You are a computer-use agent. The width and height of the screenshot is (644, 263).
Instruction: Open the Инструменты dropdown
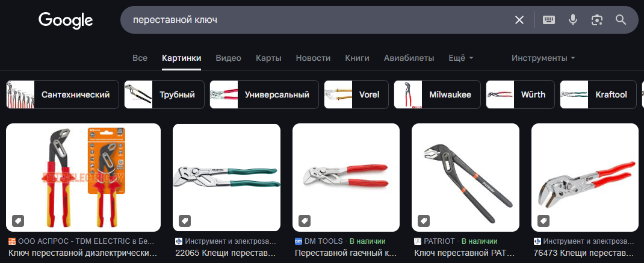coord(543,58)
